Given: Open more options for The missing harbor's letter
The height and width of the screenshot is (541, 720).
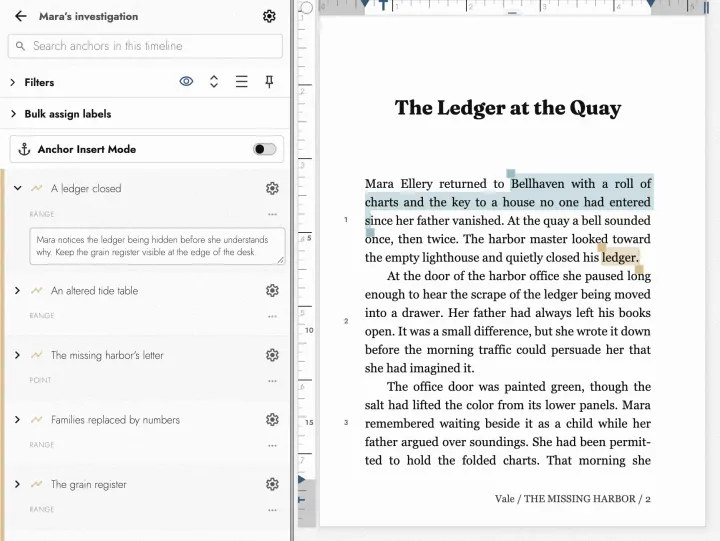Looking at the screenshot, I should 272,381.
